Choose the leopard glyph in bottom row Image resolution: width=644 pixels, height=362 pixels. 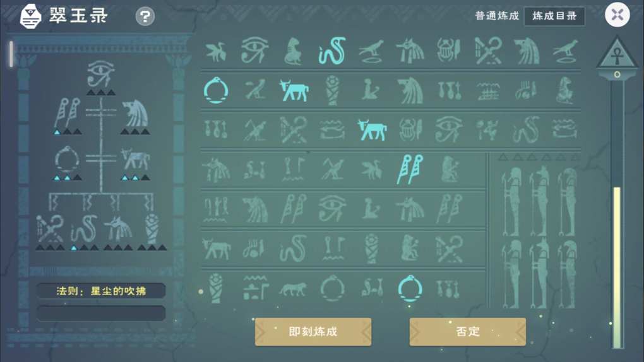point(293,289)
